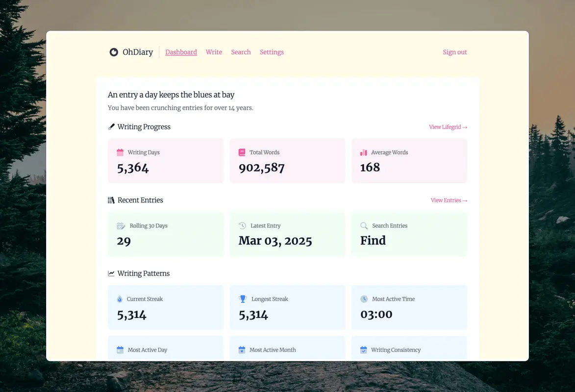
Task: Select the Search navigation item
Action: click(241, 52)
